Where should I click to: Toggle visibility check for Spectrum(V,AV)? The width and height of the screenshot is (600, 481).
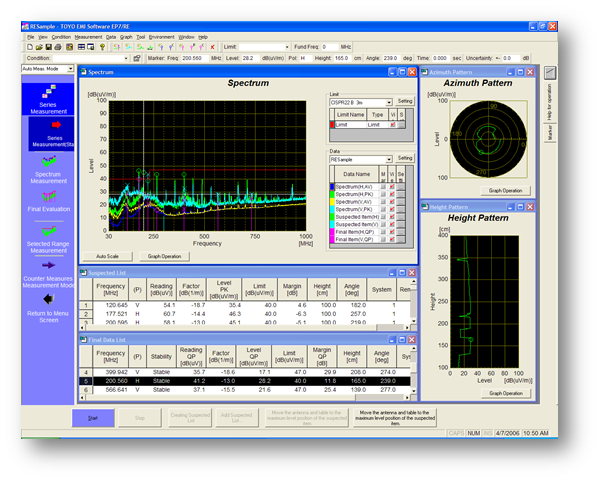pos(392,202)
